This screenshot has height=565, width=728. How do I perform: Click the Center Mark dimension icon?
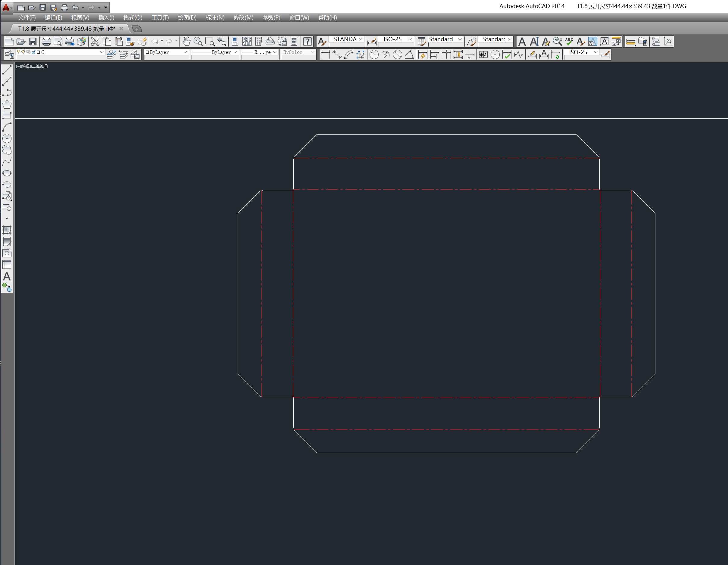point(495,54)
